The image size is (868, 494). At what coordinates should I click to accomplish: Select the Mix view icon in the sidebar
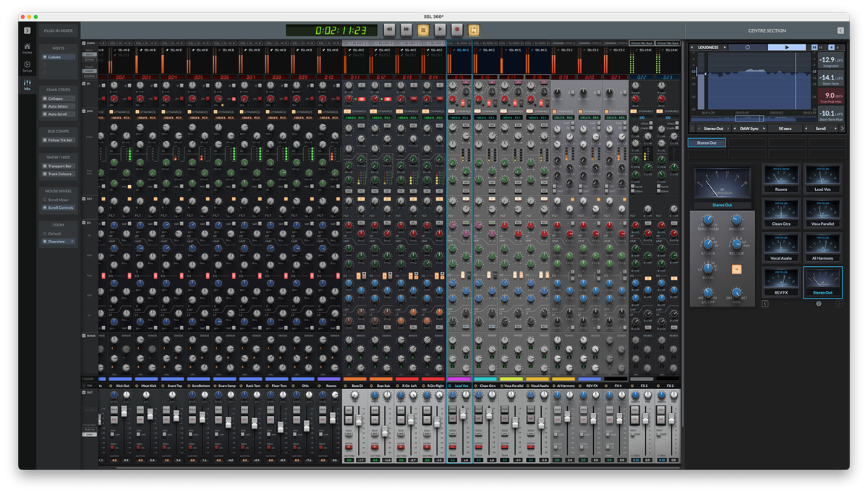point(27,84)
